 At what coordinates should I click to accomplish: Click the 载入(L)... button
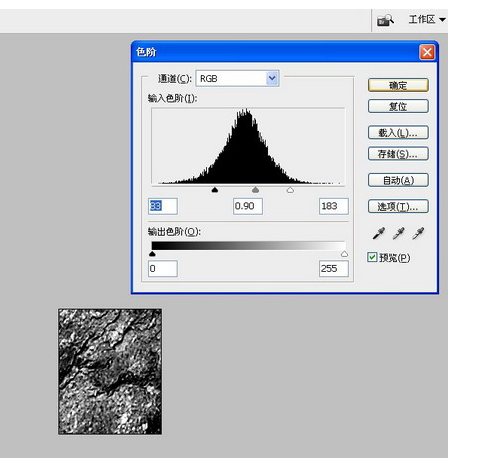click(398, 133)
